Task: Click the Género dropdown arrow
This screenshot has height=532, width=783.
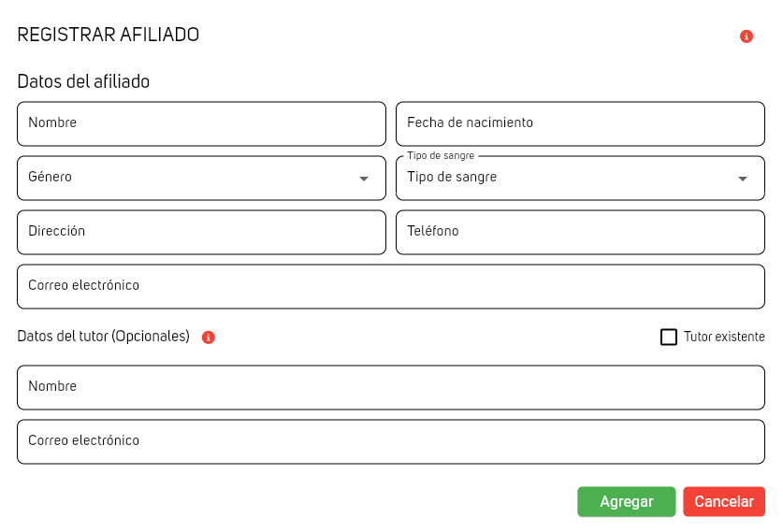Action: click(364, 179)
